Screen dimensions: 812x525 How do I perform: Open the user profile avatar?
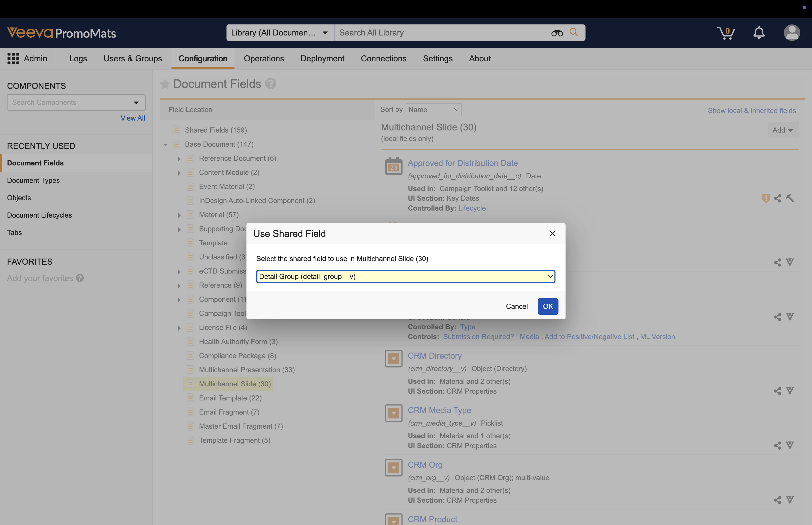point(792,33)
